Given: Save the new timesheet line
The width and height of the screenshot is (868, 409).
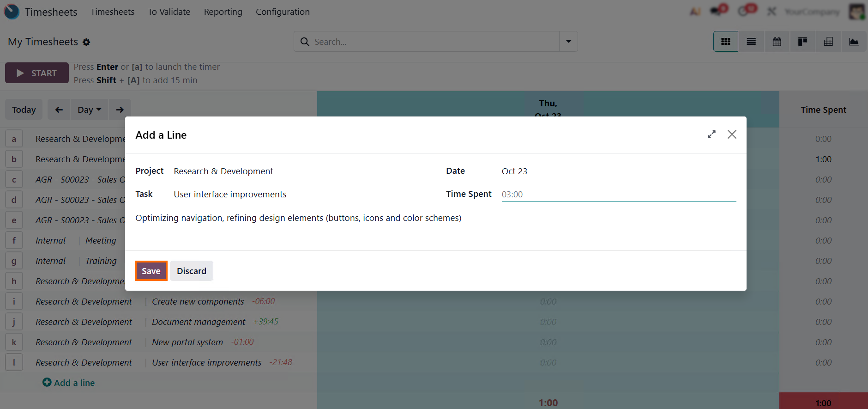Looking at the screenshot, I should [x=151, y=271].
